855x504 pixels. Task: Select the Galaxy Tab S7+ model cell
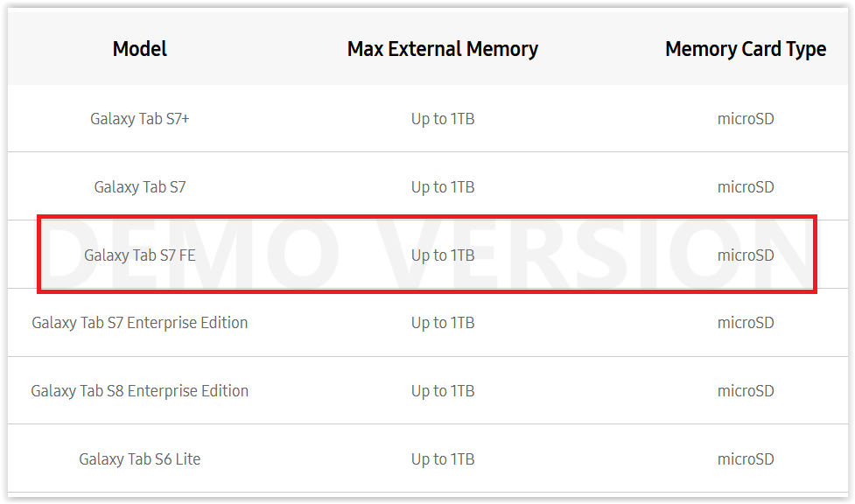140,119
